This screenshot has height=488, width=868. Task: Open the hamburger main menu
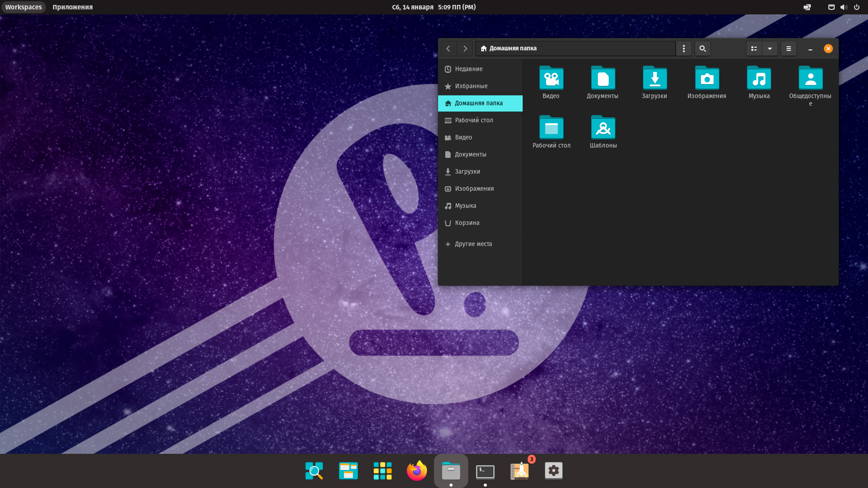click(789, 49)
